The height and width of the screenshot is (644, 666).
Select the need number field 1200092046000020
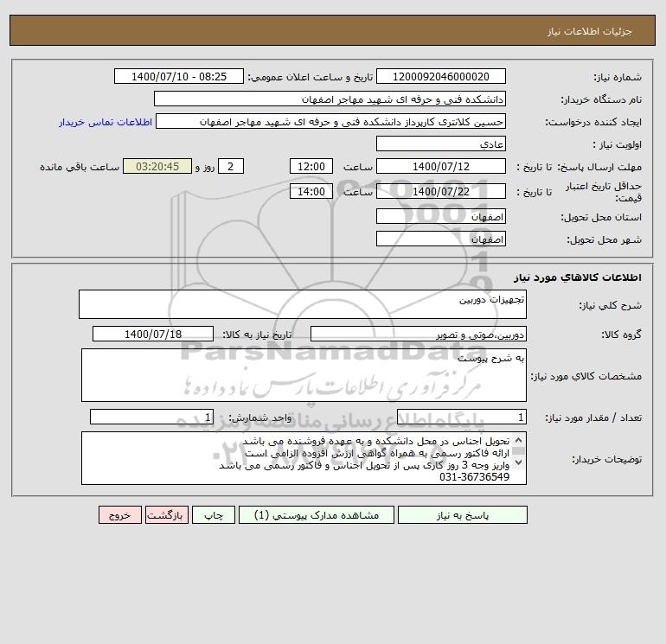(441, 76)
